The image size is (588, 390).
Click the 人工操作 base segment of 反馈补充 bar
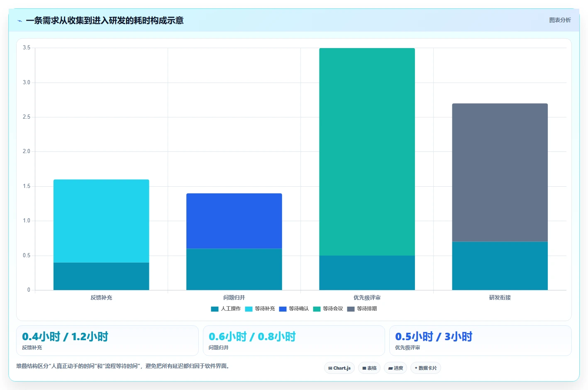click(101, 276)
